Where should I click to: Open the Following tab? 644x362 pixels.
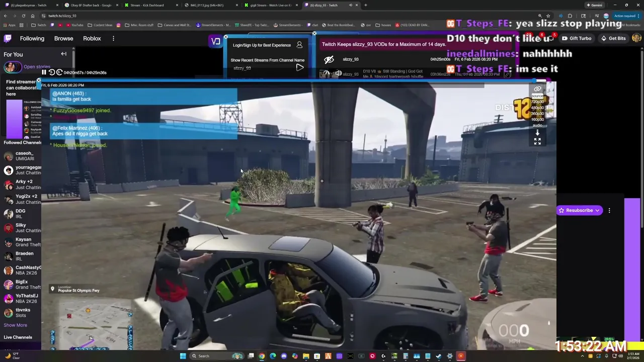32,38
